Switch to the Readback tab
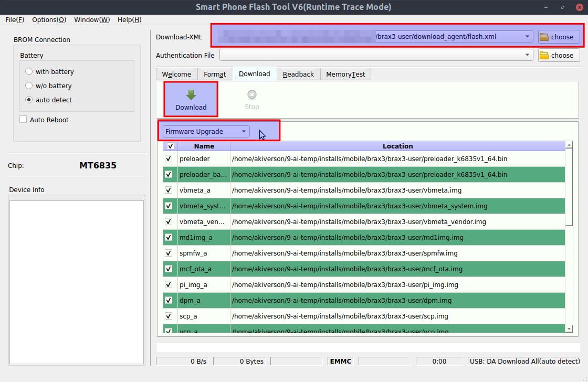The width and height of the screenshot is (588, 382). [298, 74]
